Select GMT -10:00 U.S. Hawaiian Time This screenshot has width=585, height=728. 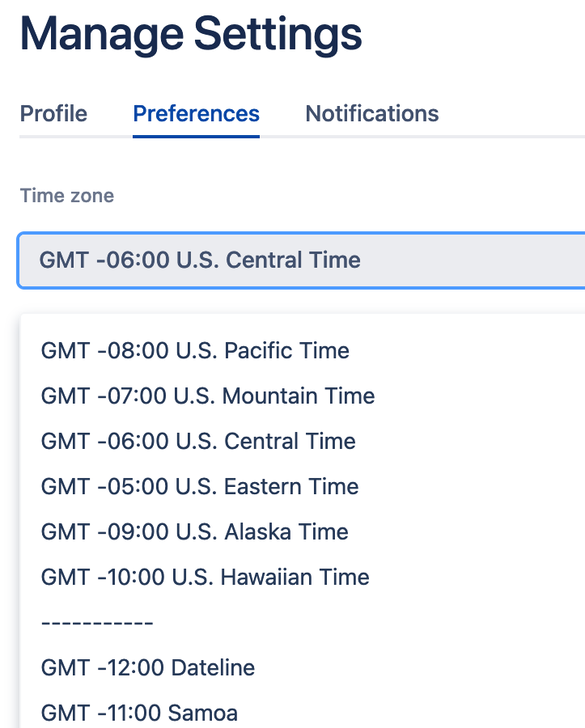click(x=205, y=577)
